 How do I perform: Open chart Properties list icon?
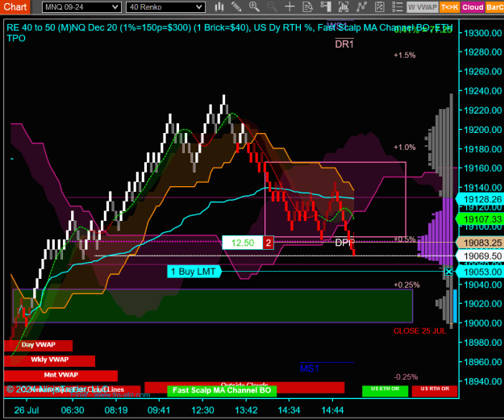pyautogui.click(x=398, y=6)
